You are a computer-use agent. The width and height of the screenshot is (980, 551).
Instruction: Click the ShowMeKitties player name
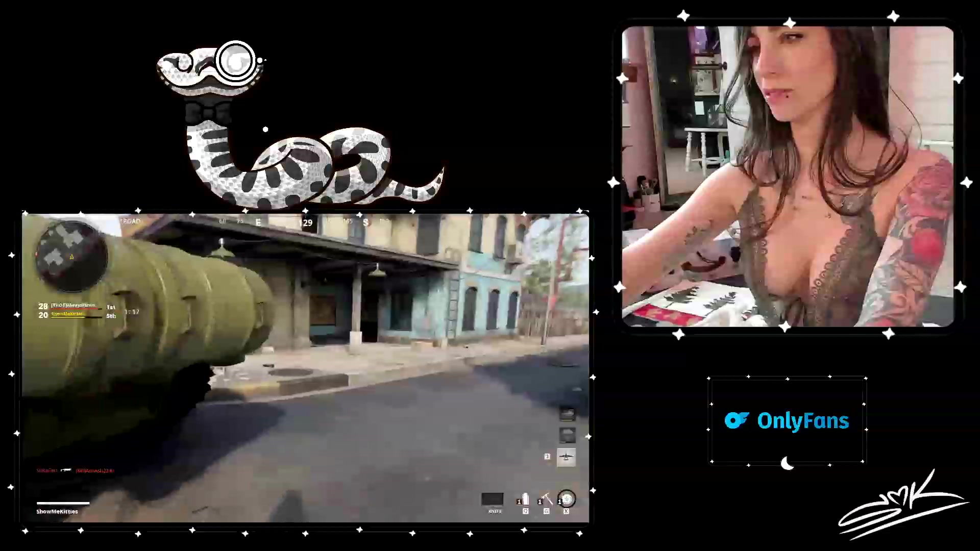[x=57, y=511]
